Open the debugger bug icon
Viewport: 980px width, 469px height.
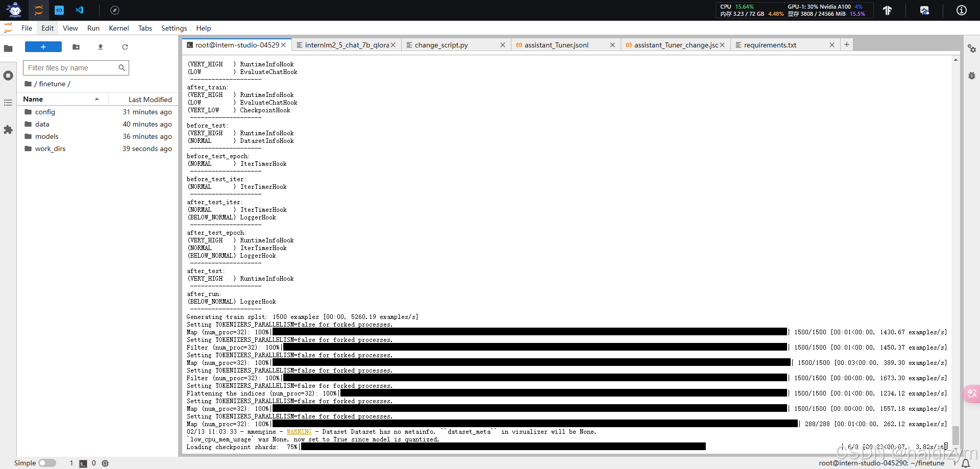[x=972, y=76]
